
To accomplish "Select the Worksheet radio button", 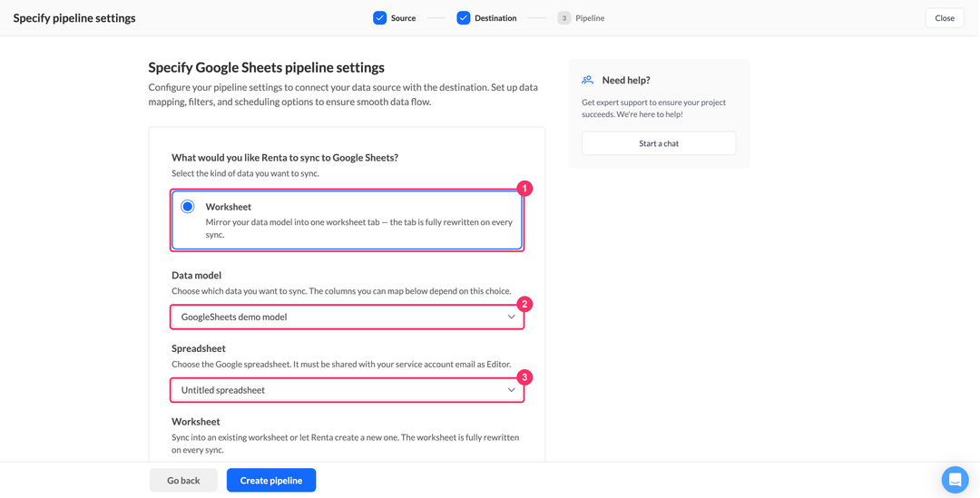I will click(188, 207).
